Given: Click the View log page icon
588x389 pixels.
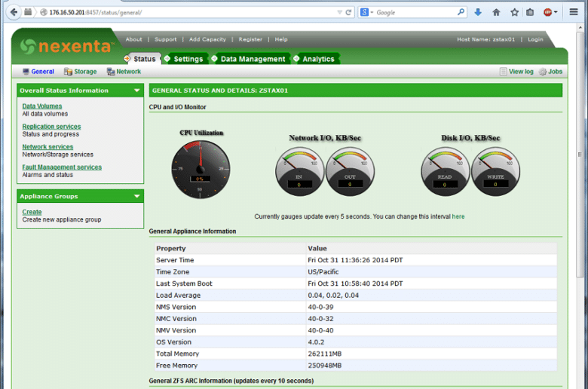Looking at the screenshot, I should (504, 72).
